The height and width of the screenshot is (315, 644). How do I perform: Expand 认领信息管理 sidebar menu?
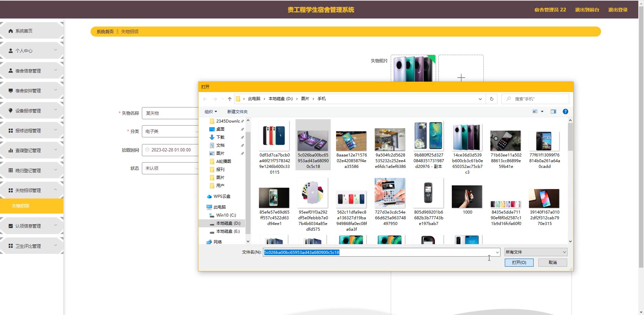pyautogui.click(x=32, y=226)
